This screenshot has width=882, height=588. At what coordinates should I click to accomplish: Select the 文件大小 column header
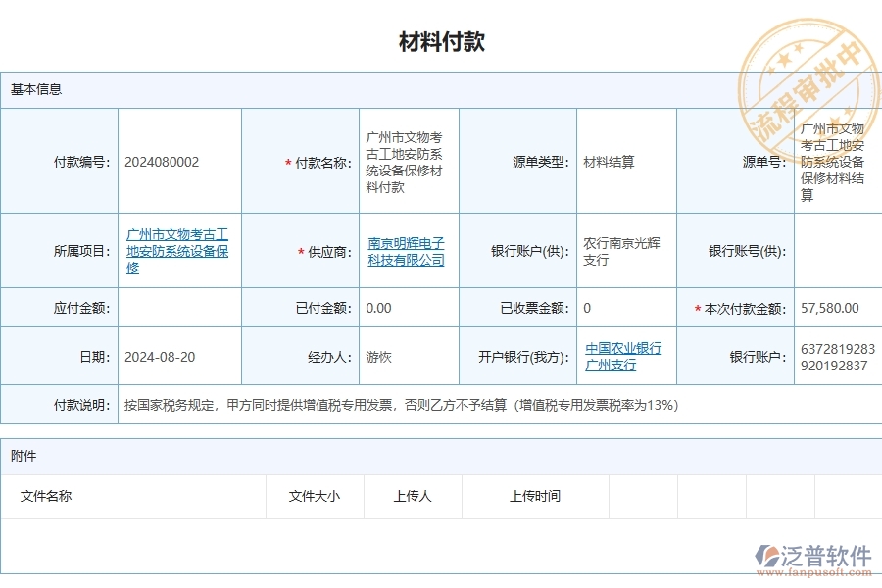(315, 497)
